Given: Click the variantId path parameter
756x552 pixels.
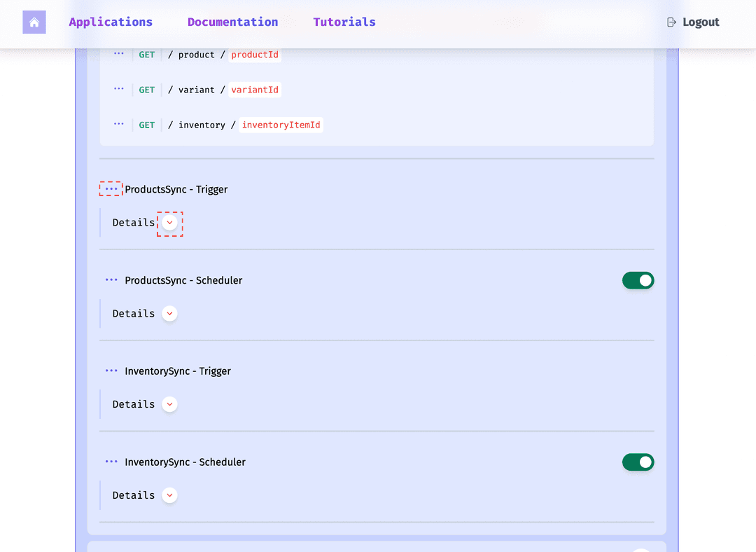Looking at the screenshot, I should pyautogui.click(x=255, y=90).
